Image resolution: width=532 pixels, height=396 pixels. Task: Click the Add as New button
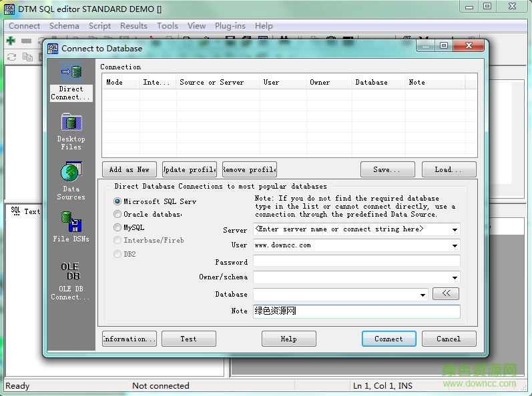[x=129, y=169]
